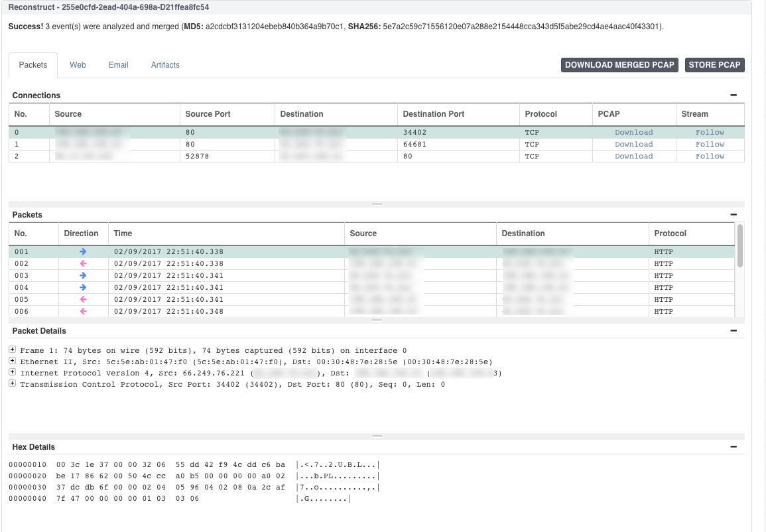Viewport: 766px width, 532px height.
Task: Collapse the Hex Details section
Action: [734, 447]
